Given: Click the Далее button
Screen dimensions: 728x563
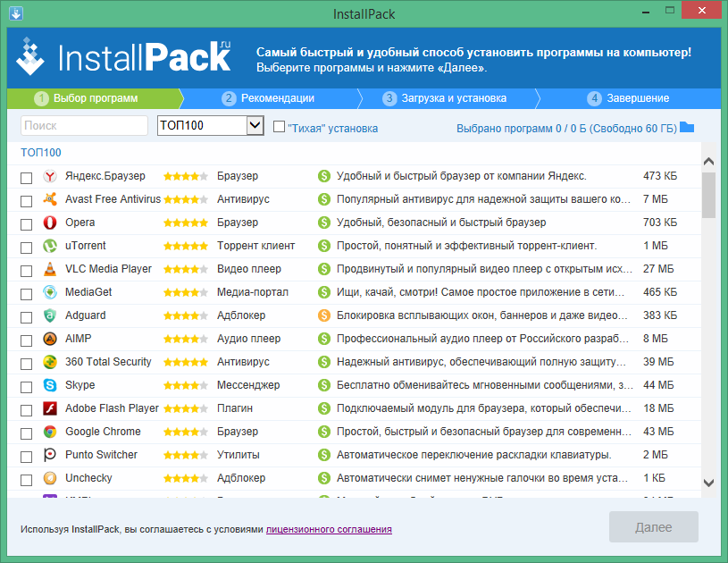Looking at the screenshot, I should 653,526.
